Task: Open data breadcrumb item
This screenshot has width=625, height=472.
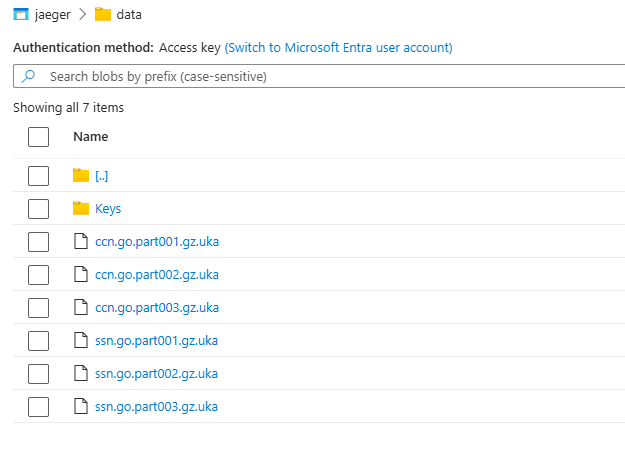Action: [x=129, y=15]
